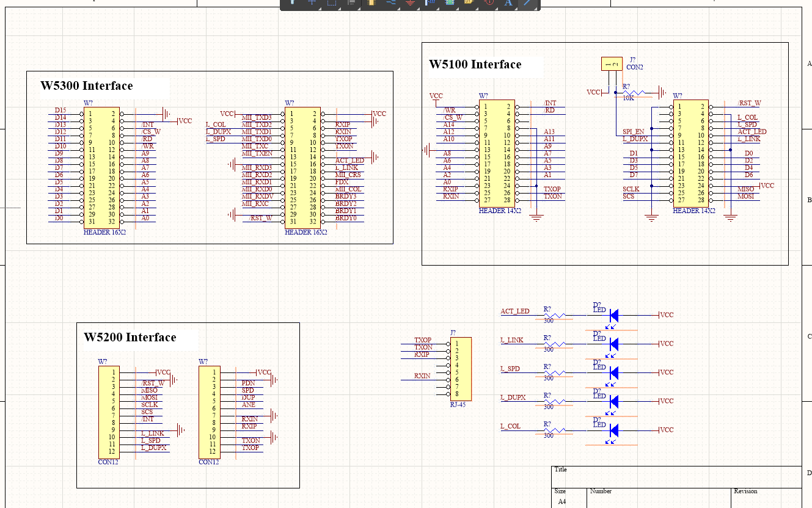Select the CON2 jumper symbol

point(611,63)
